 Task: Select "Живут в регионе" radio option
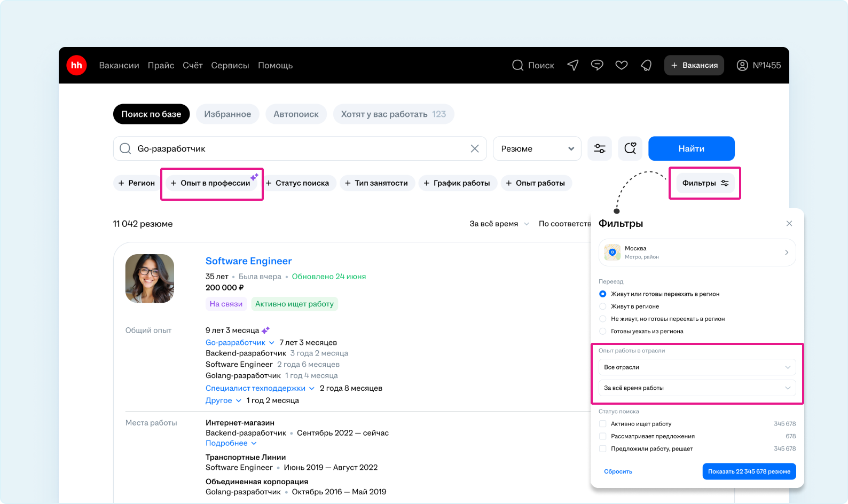(x=603, y=306)
